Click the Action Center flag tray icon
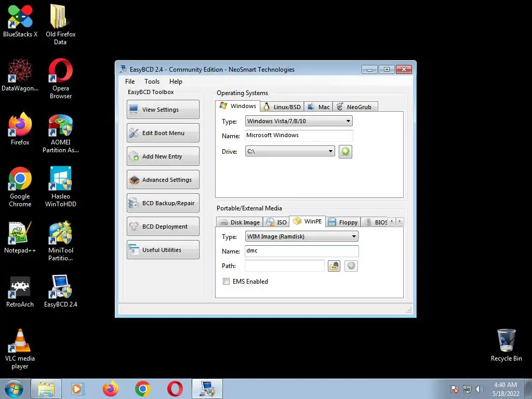Image resolution: width=532 pixels, height=399 pixels. [454, 389]
